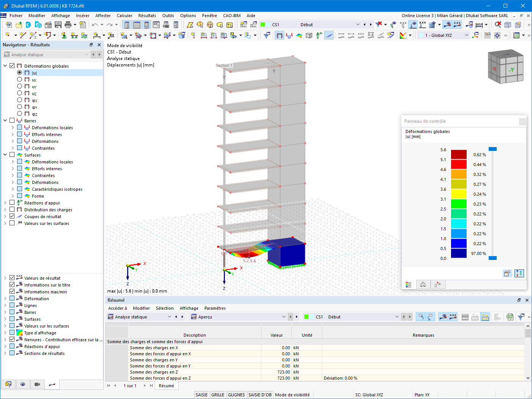This screenshot has height=399, width=532.
Task: Click the balance scale icon in control panel
Action: coord(423,285)
